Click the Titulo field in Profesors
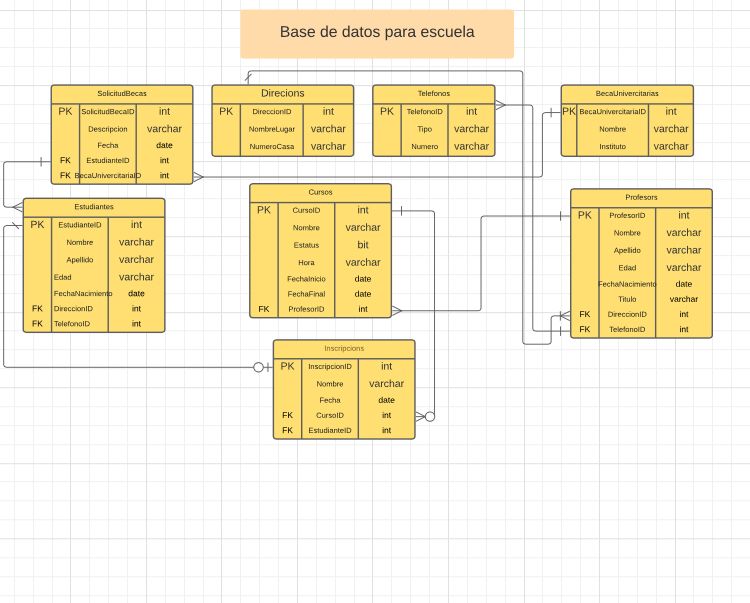This screenshot has height=603, width=750. [x=626, y=299]
